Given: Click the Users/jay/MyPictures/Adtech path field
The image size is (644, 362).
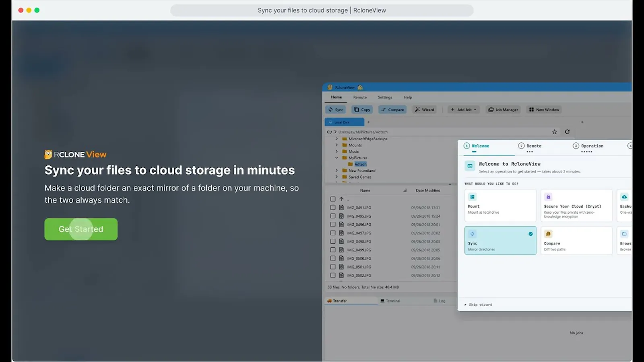Looking at the screenshot, I should [x=363, y=132].
